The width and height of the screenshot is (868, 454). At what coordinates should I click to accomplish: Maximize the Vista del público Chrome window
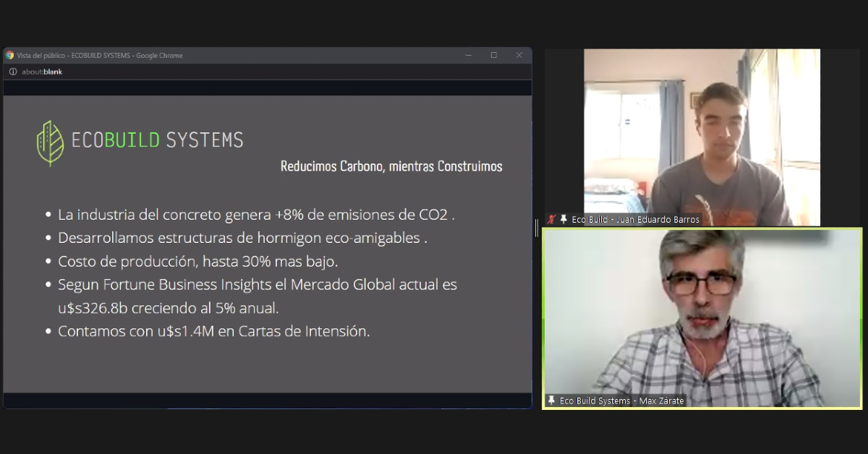click(x=494, y=56)
